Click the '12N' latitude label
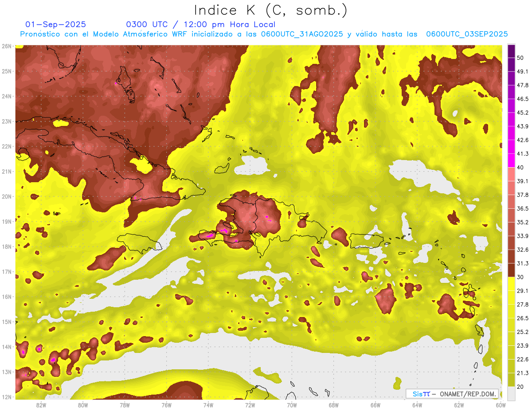532x411 pixels. [x=7, y=397]
